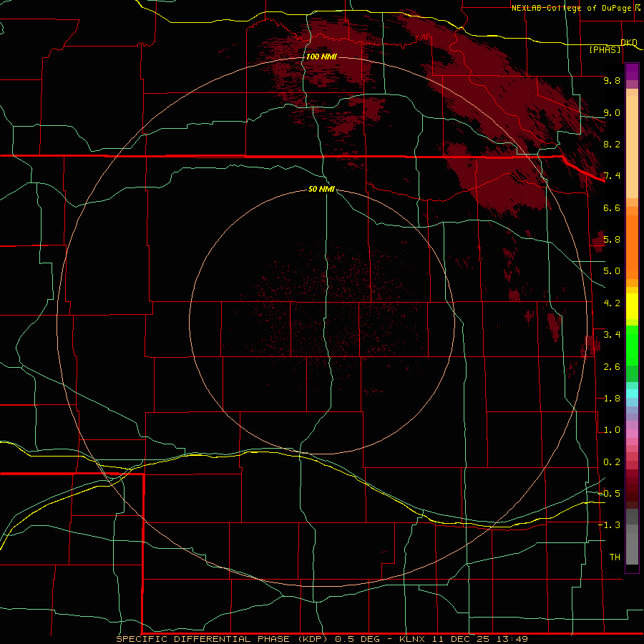Click the 9.0 value on color scale
This screenshot has height=644, width=644.
pos(612,112)
